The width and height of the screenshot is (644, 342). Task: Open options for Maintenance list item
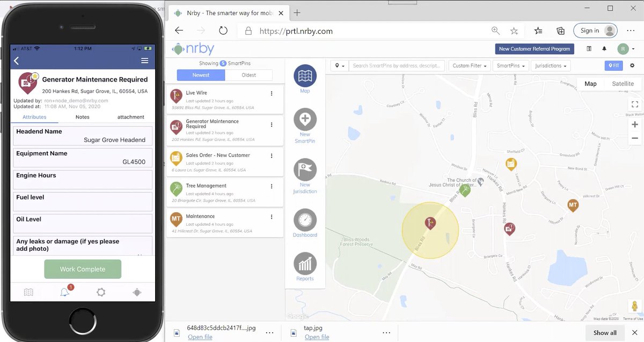(x=272, y=217)
